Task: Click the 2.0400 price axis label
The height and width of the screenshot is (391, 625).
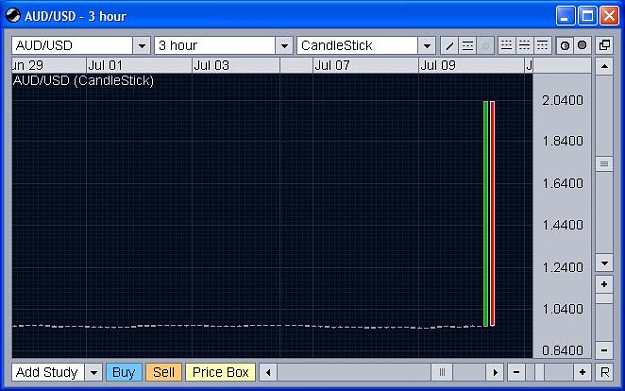Action: [562, 100]
